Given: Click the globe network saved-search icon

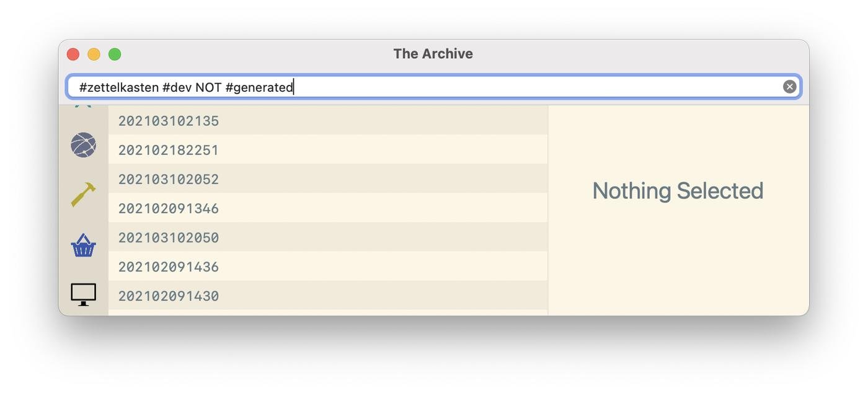Looking at the screenshot, I should pos(83,145).
